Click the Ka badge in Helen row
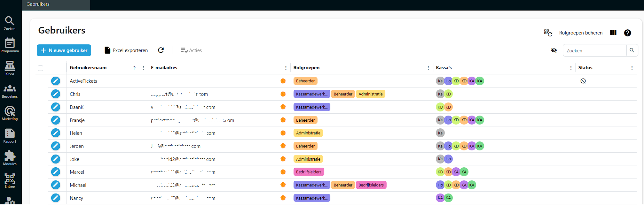This screenshot has height=205, width=644. [x=440, y=133]
